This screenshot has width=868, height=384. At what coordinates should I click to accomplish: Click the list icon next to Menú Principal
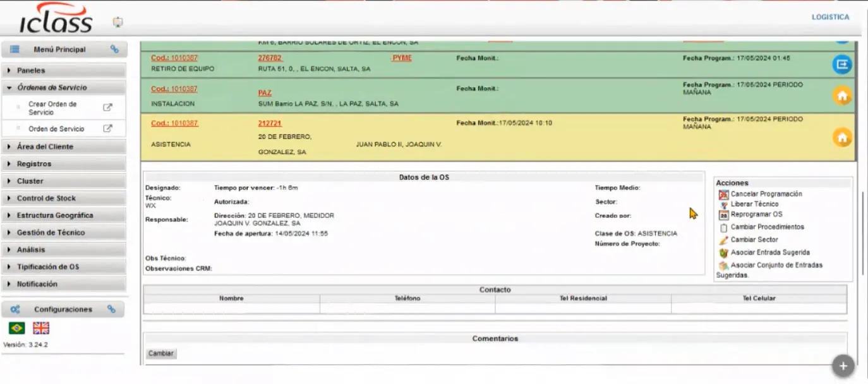15,49
